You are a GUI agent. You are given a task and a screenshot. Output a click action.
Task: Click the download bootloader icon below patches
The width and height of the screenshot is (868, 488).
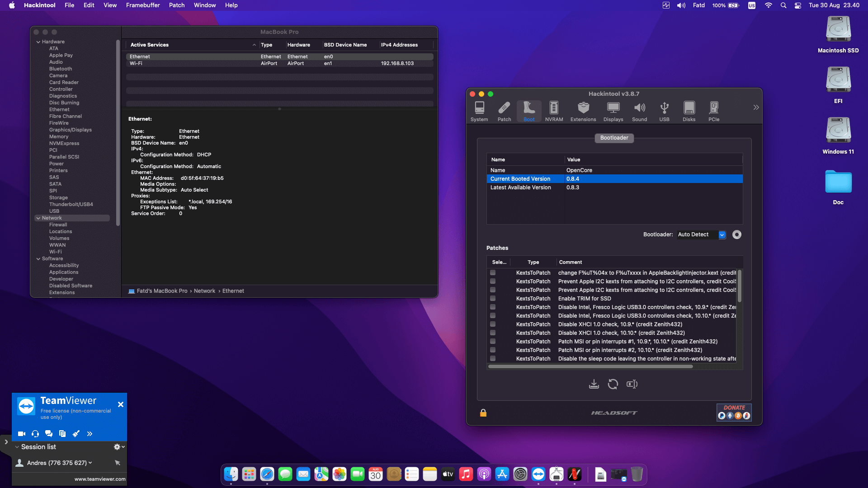(594, 384)
